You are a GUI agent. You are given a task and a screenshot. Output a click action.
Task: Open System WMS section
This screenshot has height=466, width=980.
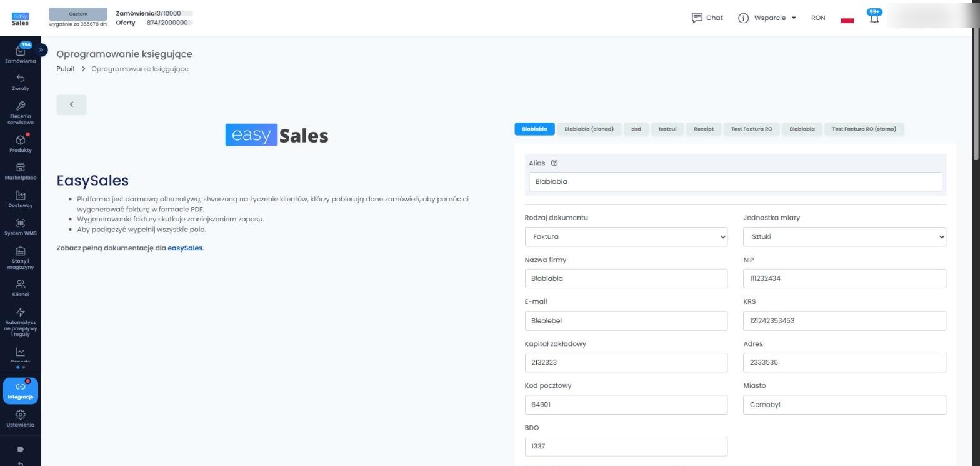tap(20, 226)
